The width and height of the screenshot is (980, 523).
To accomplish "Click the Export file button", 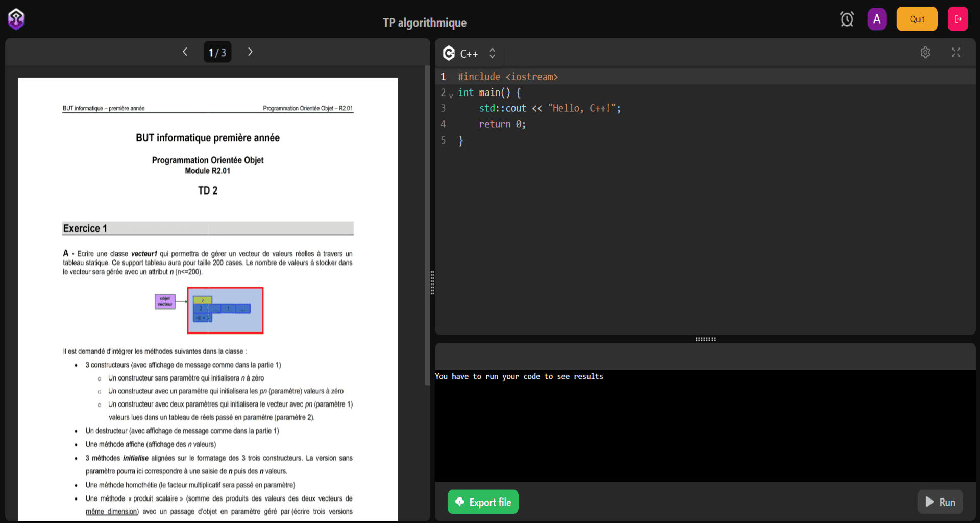I will (x=483, y=502).
